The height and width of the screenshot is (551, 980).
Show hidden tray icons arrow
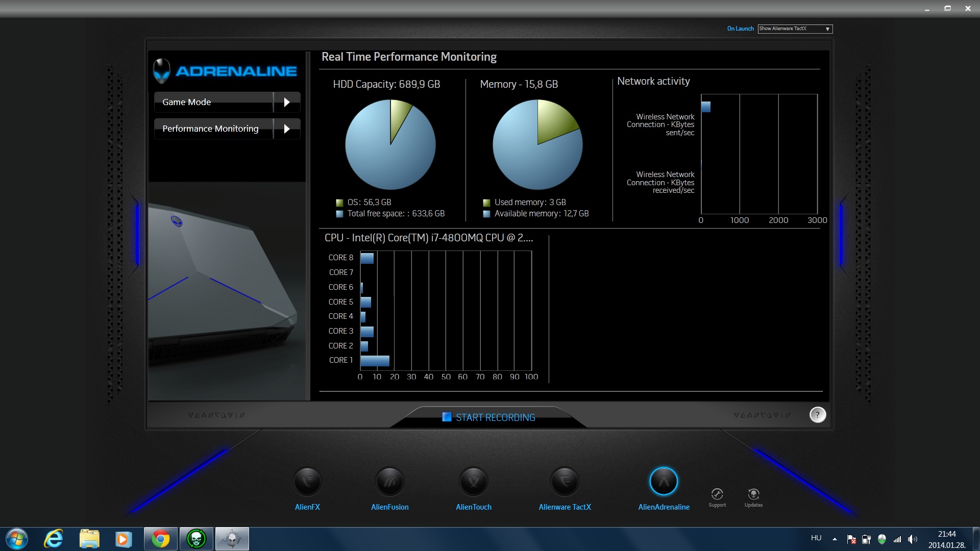coord(835,539)
